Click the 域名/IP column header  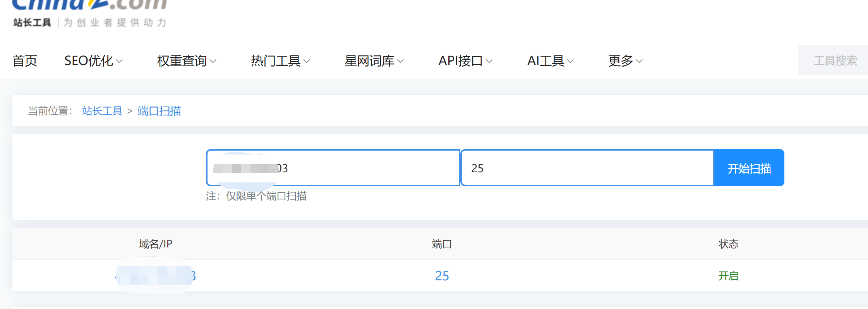click(x=156, y=244)
